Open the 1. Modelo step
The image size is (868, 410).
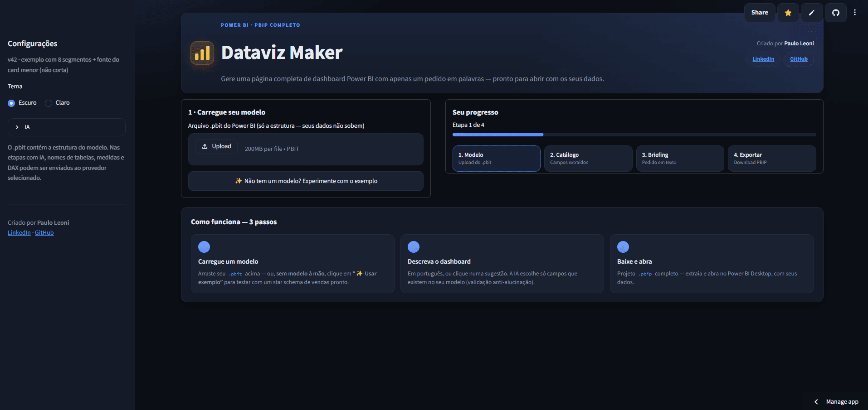[496, 159]
